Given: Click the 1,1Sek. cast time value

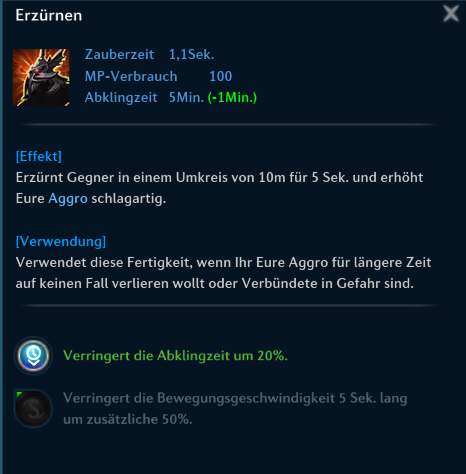Looking at the screenshot, I should pos(191,54).
